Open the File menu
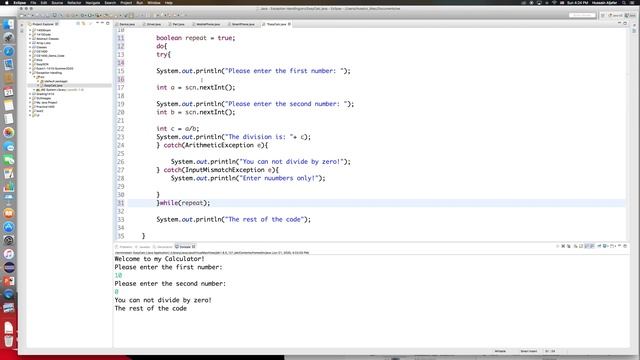 [33, 2]
